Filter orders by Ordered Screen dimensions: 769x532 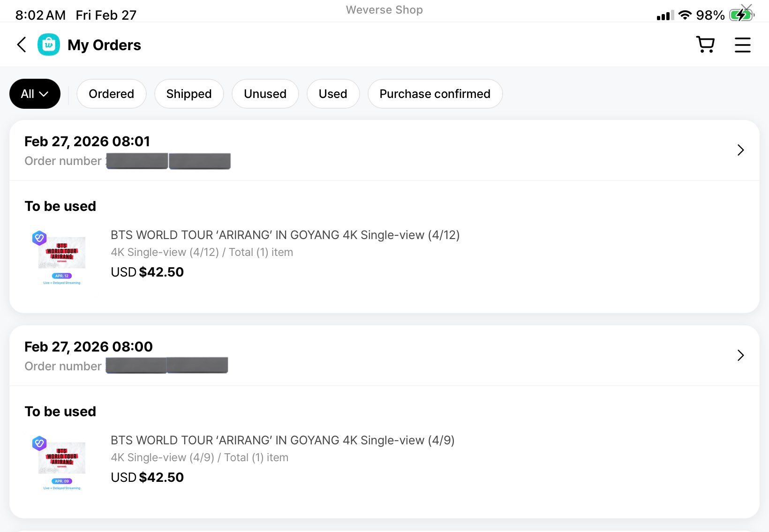click(111, 94)
